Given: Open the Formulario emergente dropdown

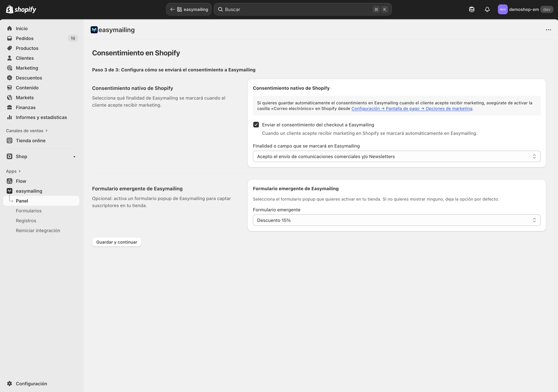Looking at the screenshot, I should (x=396, y=220).
